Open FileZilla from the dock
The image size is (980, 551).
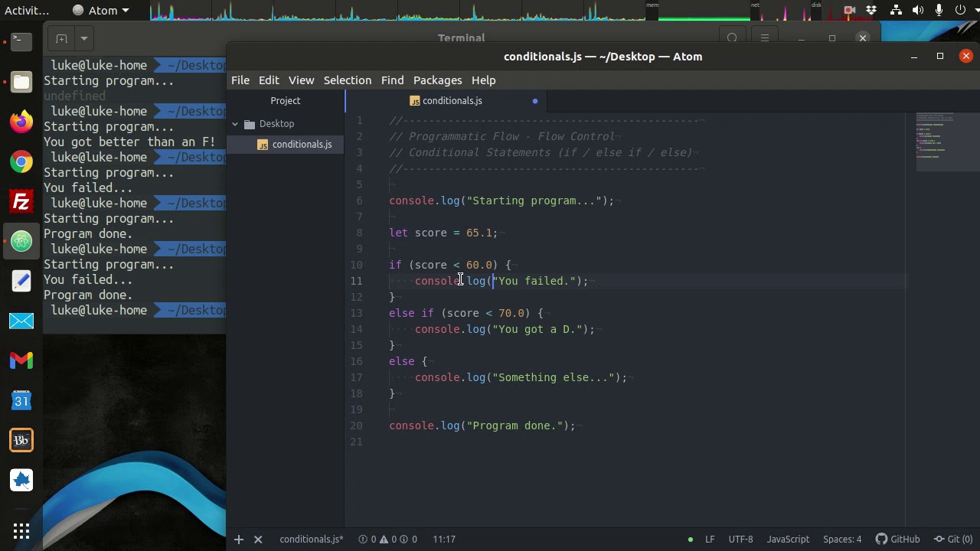(21, 201)
